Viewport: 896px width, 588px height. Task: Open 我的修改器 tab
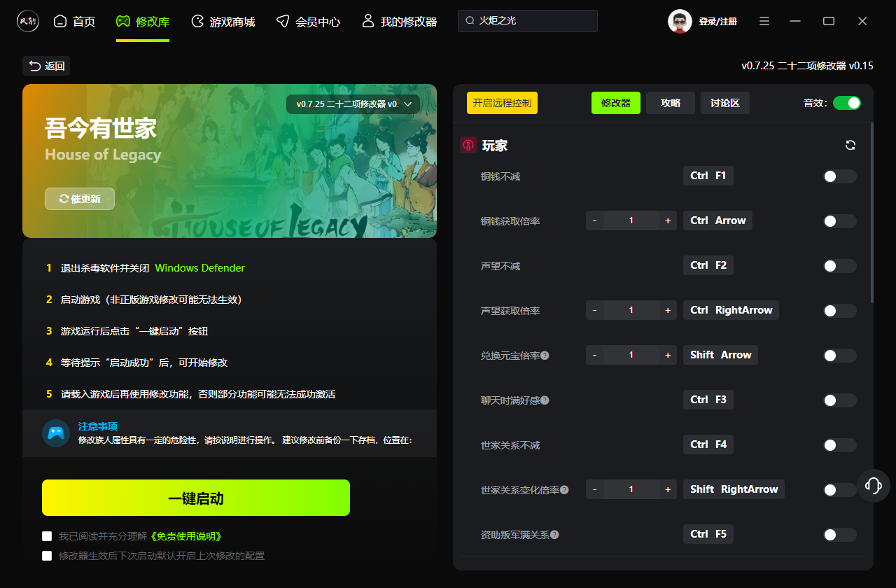click(x=400, y=22)
